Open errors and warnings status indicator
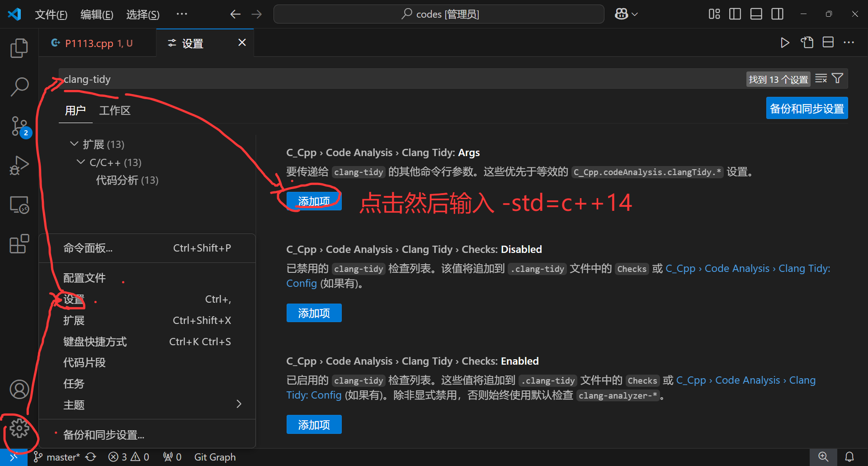 [128, 457]
